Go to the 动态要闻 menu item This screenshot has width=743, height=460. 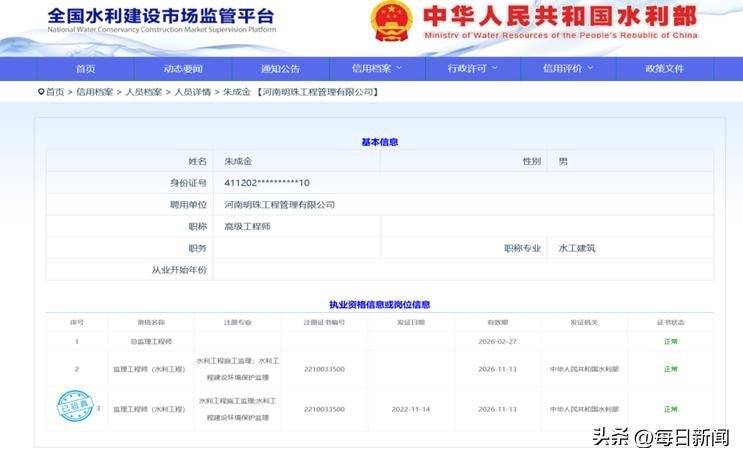click(183, 69)
